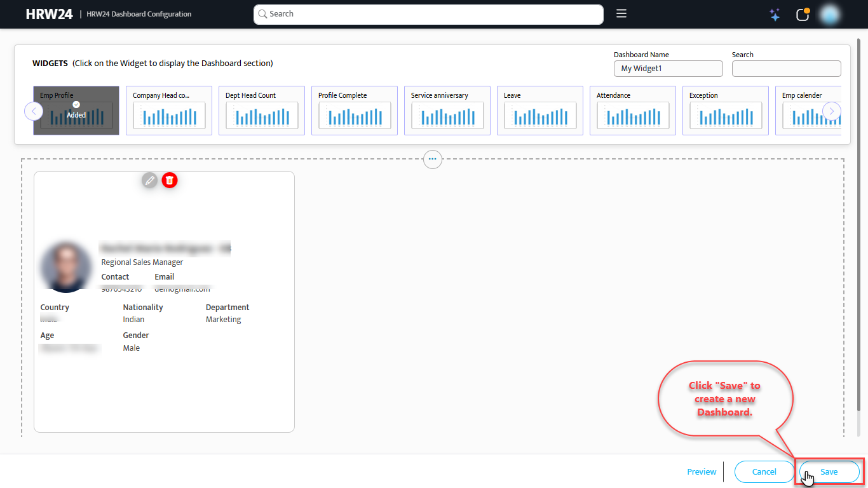The width and height of the screenshot is (868, 488).
Task: Click the pencil edit icon on Emp Profile card
Action: click(x=149, y=180)
